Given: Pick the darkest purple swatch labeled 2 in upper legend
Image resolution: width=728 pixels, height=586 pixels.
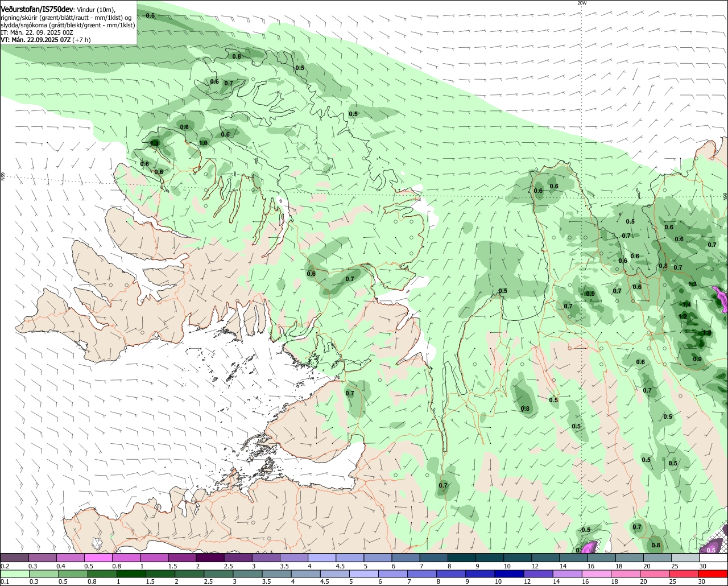Looking at the screenshot, I should [x=210, y=558].
